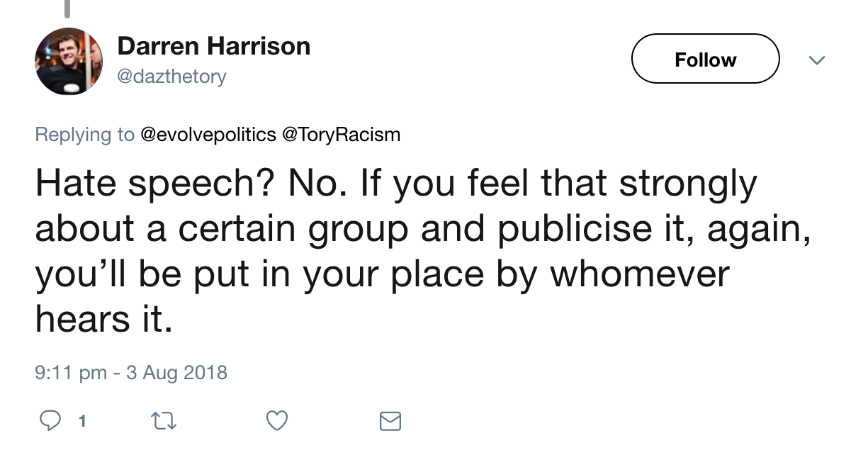868x460 pixels.
Task: Send tweet via the envelope message icon
Action: pos(390,422)
